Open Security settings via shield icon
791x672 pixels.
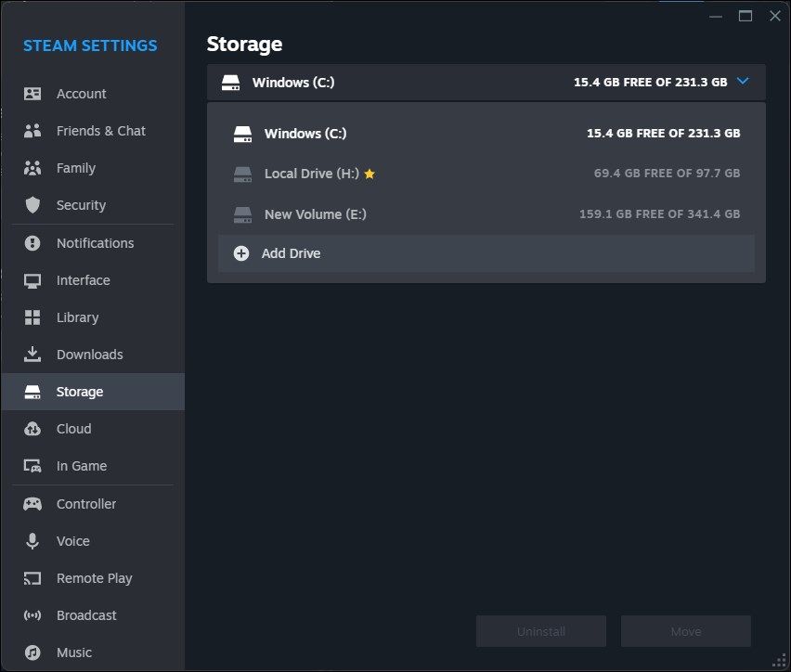coord(31,204)
